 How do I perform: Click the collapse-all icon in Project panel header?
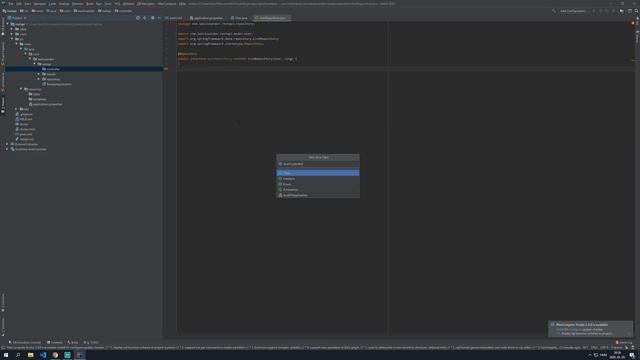(x=145, y=18)
